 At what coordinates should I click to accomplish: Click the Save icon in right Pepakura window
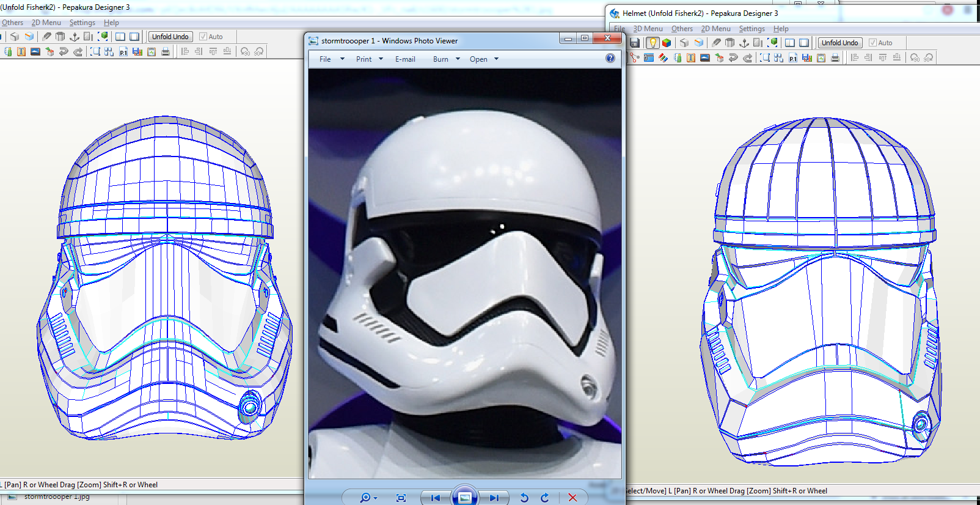[635, 43]
